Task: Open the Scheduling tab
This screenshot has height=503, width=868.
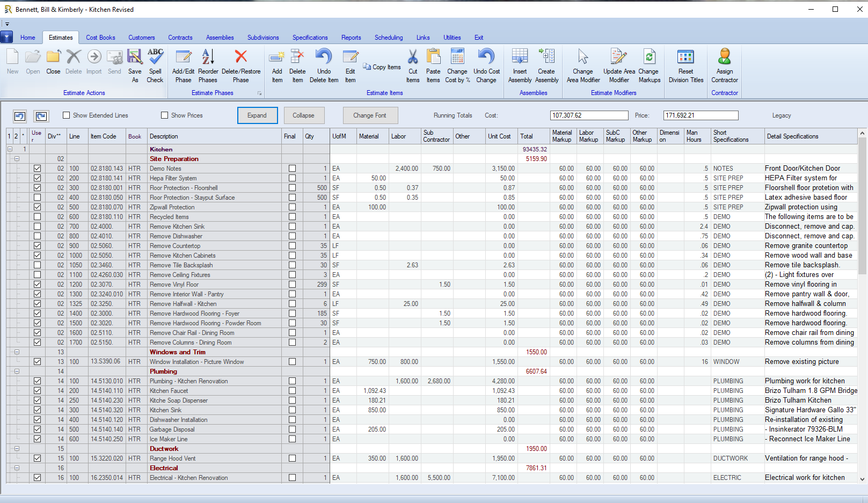Action: coord(389,38)
